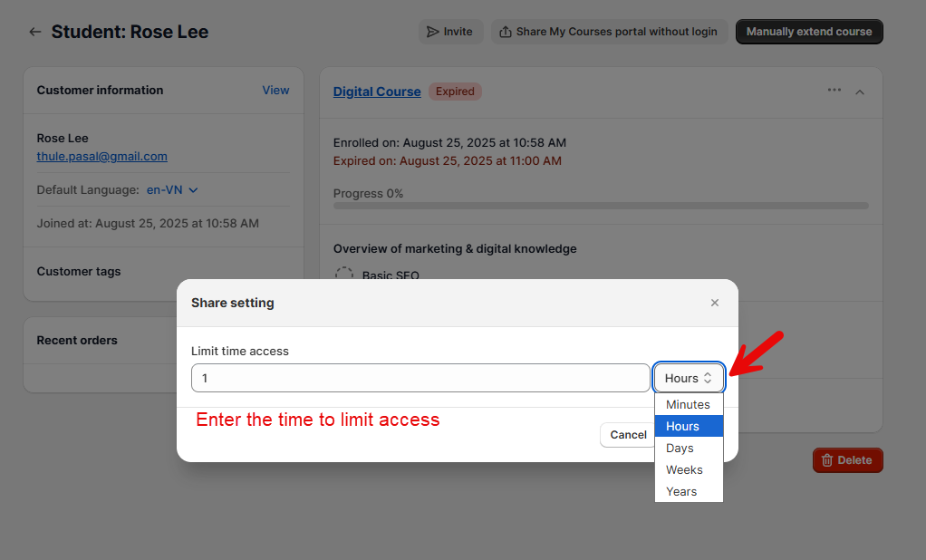This screenshot has width=926, height=560.
Task: Click the Limit time access input field
Action: [420, 378]
